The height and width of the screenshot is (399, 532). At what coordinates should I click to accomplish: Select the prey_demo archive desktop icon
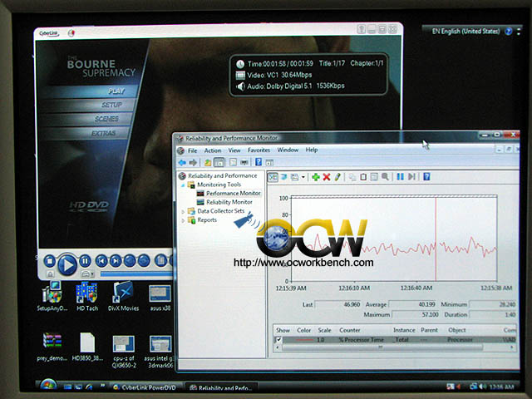point(52,347)
